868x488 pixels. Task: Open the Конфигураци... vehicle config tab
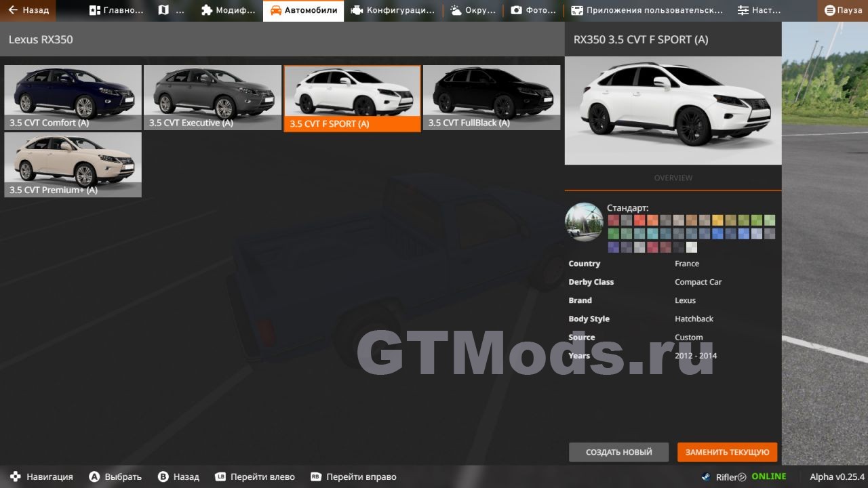(x=393, y=10)
